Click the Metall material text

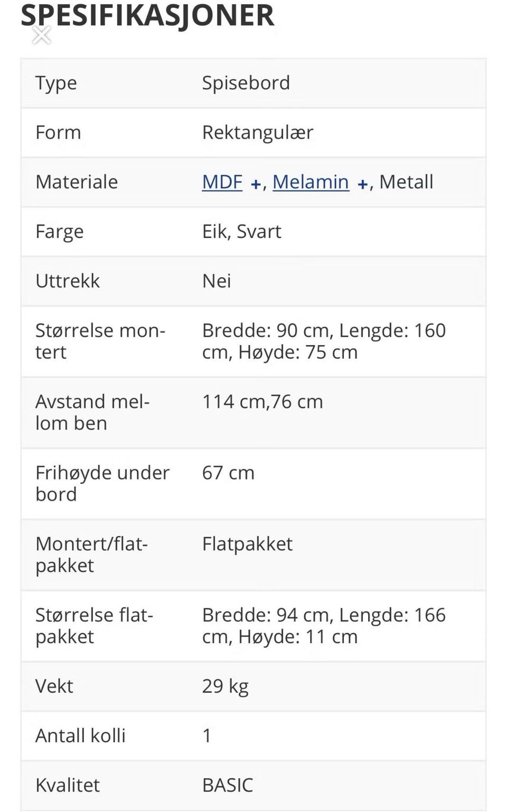[406, 182]
